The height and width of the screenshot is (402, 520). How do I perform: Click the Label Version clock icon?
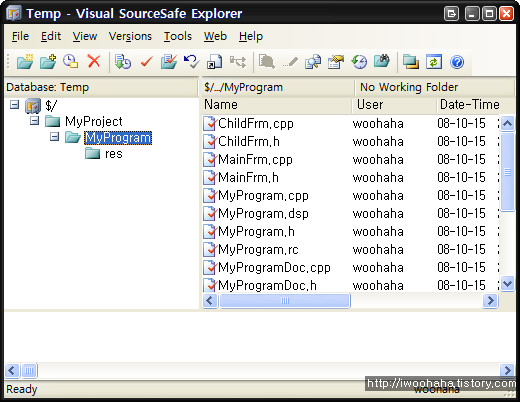(x=71, y=62)
